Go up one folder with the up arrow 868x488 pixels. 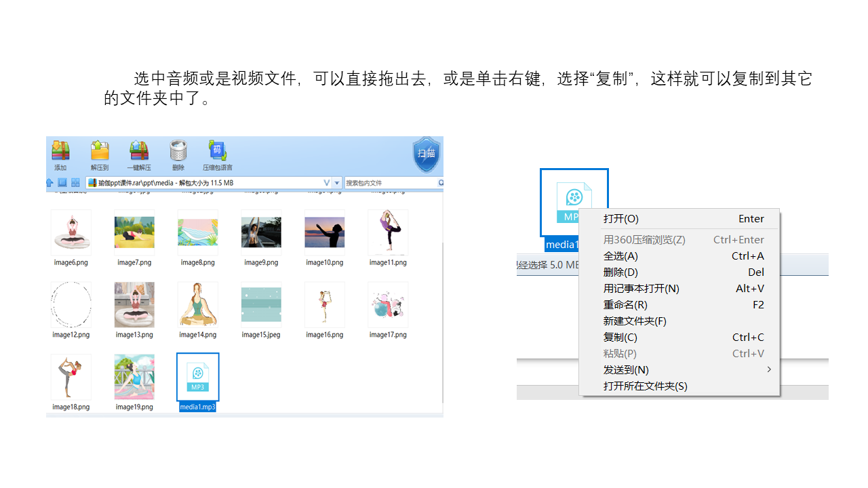coord(50,183)
